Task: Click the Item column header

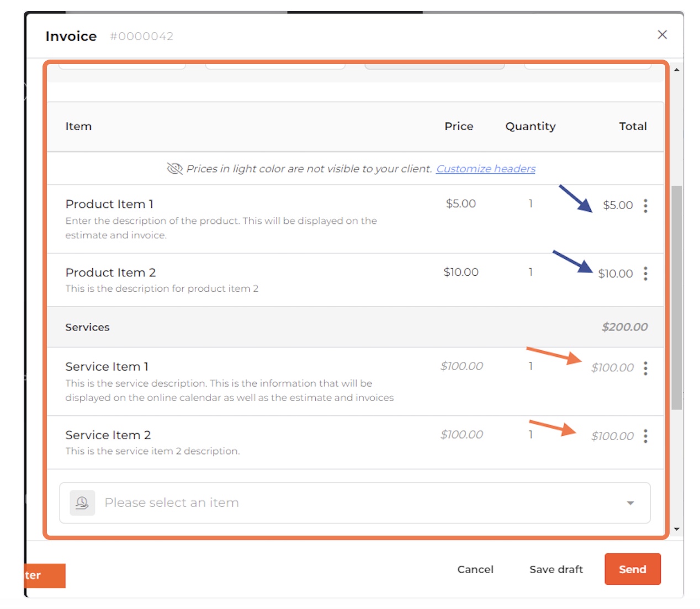Action: pyautogui.click(x=78, y=126)
